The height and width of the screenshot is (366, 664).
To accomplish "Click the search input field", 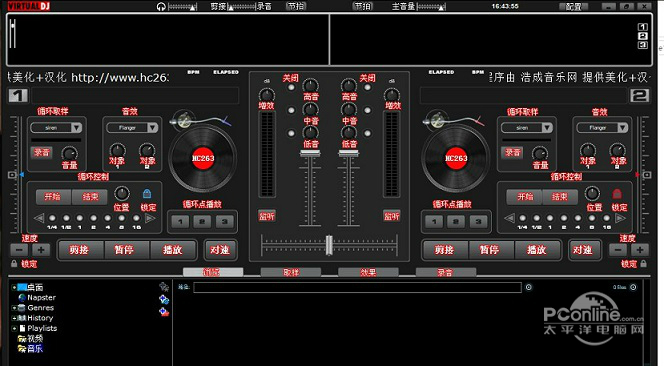I will (x=357, y=287).
